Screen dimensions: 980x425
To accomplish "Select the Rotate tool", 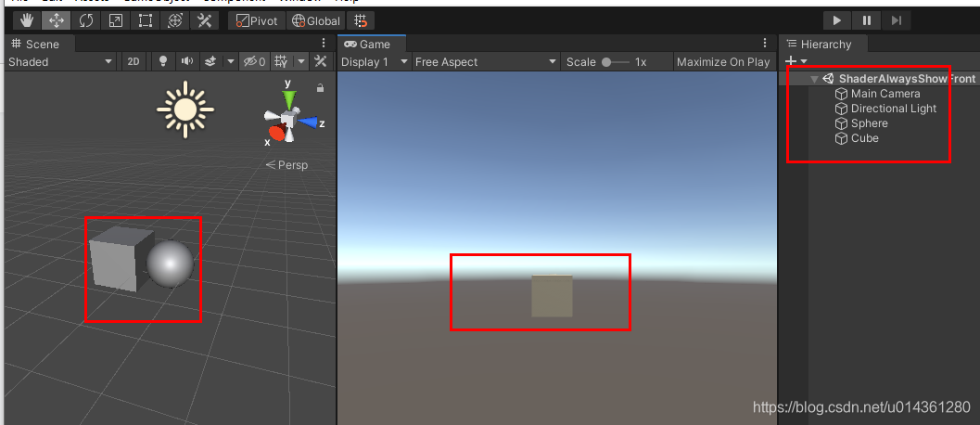I will (86, 20).
